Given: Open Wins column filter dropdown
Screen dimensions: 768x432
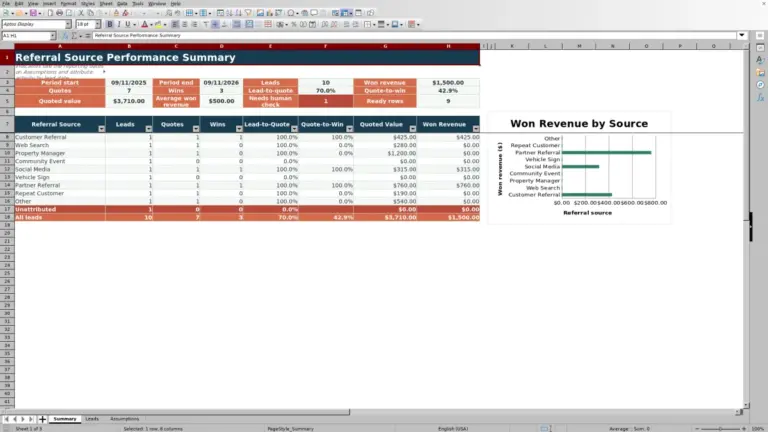Looking at the screenshot, I should [x=239, y=129].
